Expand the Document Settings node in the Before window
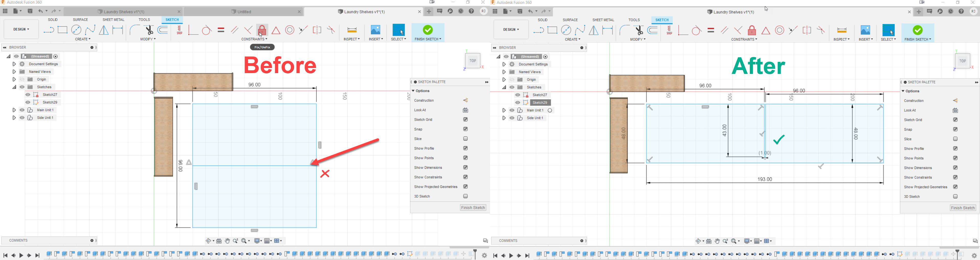Screen dimensions: 980x260 tap(14, 64)
